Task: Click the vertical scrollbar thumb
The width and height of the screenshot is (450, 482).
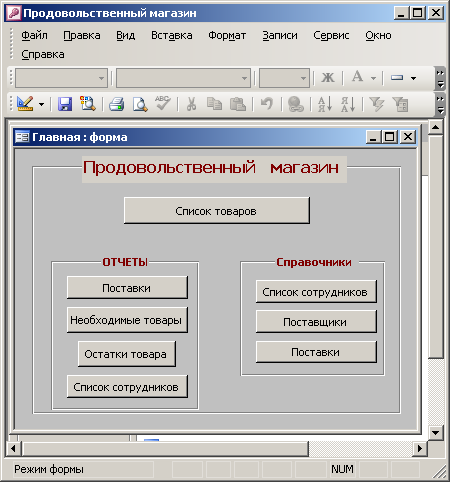Action: [436, 247]
